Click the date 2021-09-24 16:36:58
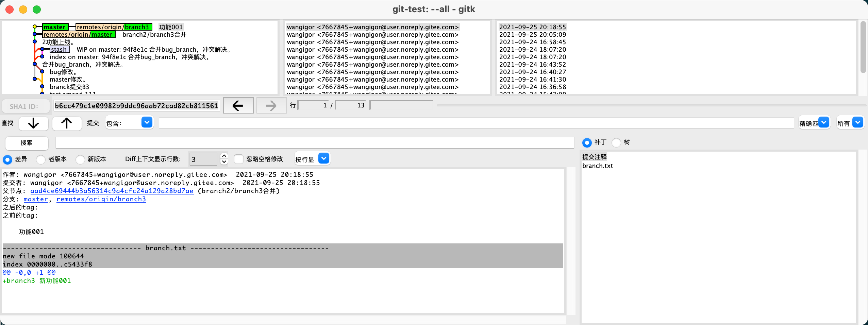This screenshot has width=868, height=325. [532, 87]
